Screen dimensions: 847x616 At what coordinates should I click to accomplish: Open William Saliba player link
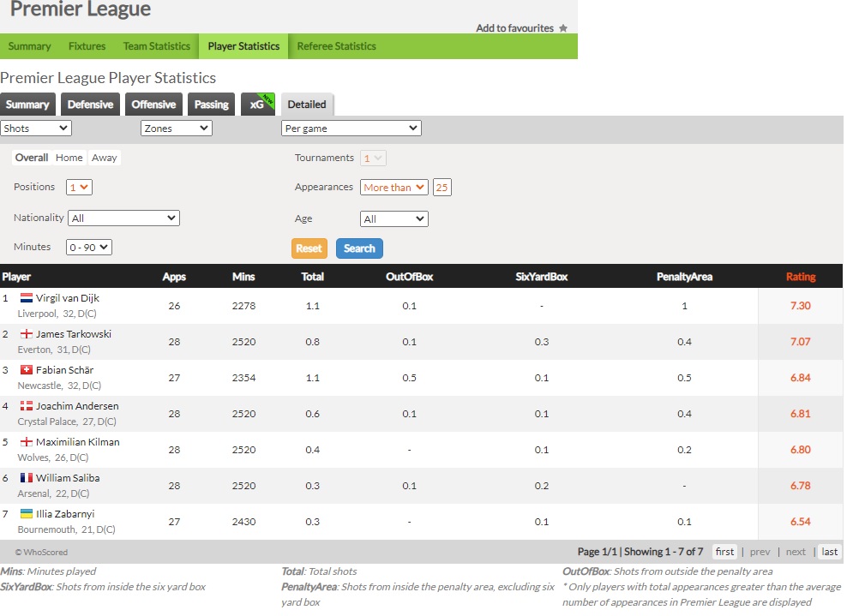tap(68, 478)
